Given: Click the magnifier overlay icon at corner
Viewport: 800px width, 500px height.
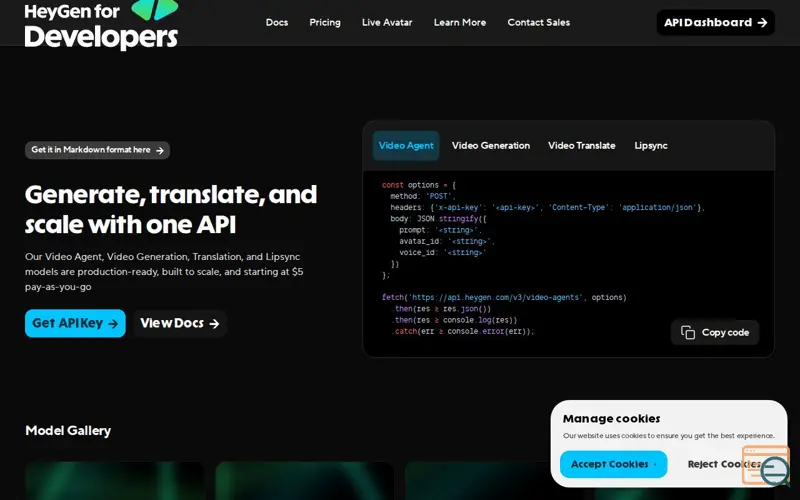Looking at the screenshot, I should [x=774, y=471].
